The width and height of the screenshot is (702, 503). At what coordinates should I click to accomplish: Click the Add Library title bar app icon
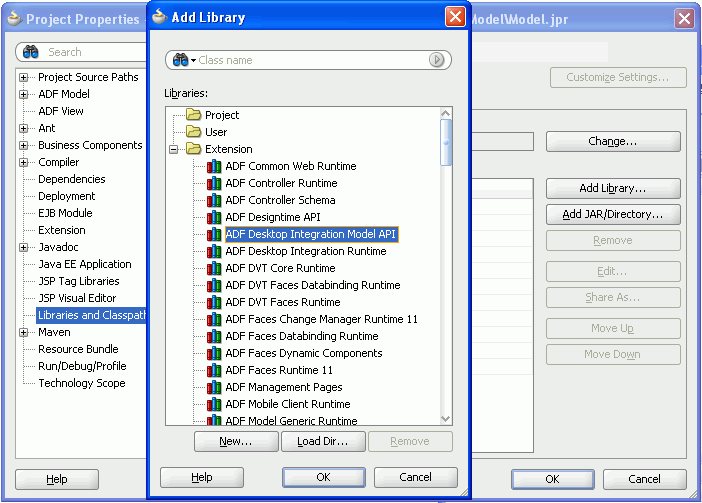tap(159, 17)
